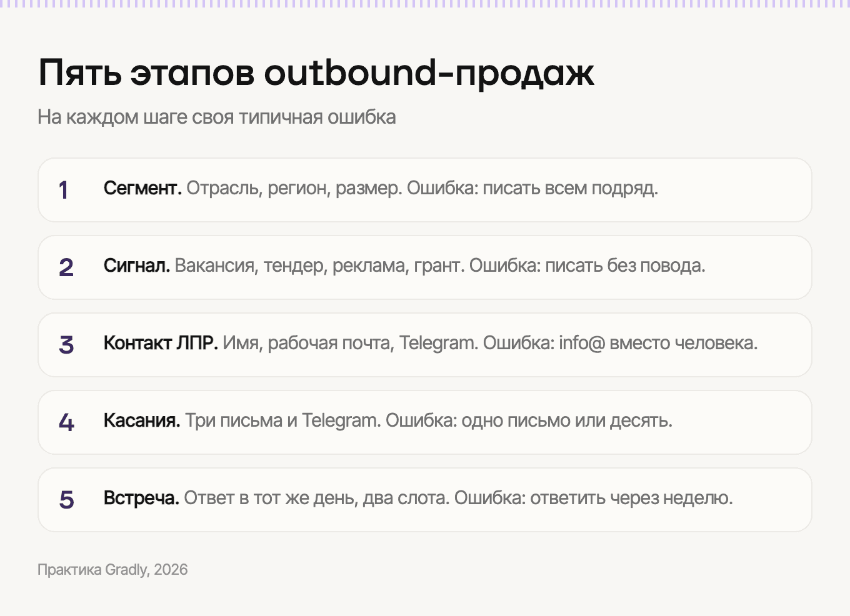Click the step number 3 beside "Контакт ЛПР"

click(66, 345)
